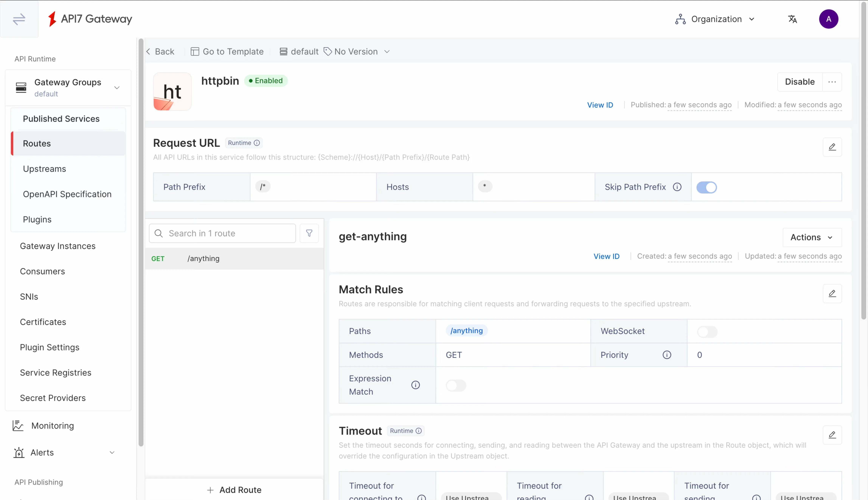Turn off Skip Path Prefix toggle

pos(706,187)
